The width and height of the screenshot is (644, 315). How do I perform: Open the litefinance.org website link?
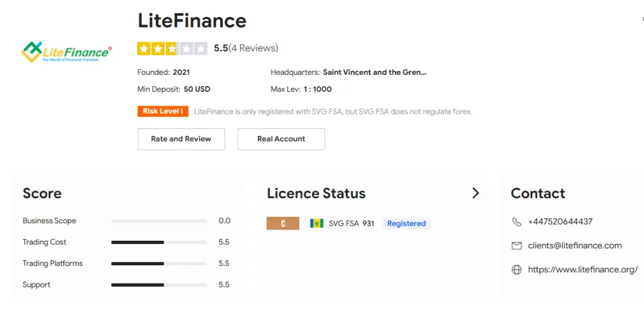(x=582, y=270)
